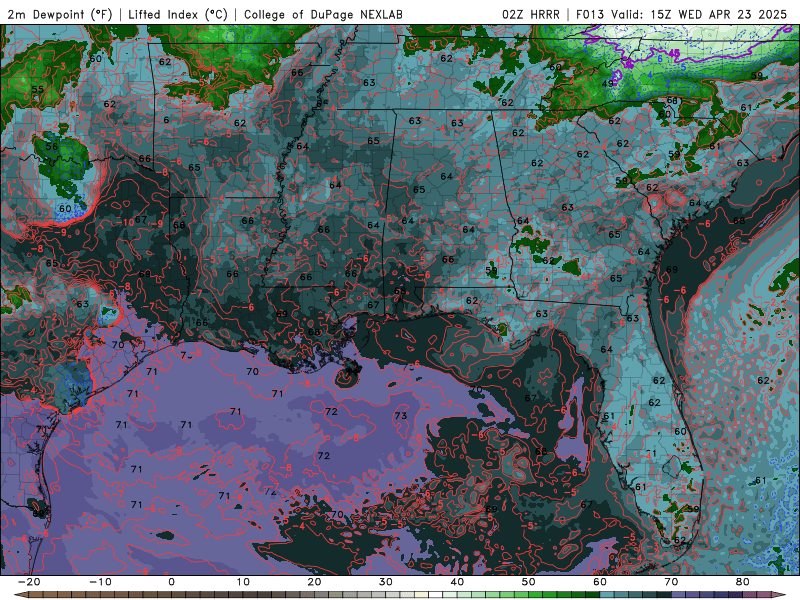Select the 30 tick on the color scale

coord(386,582)
